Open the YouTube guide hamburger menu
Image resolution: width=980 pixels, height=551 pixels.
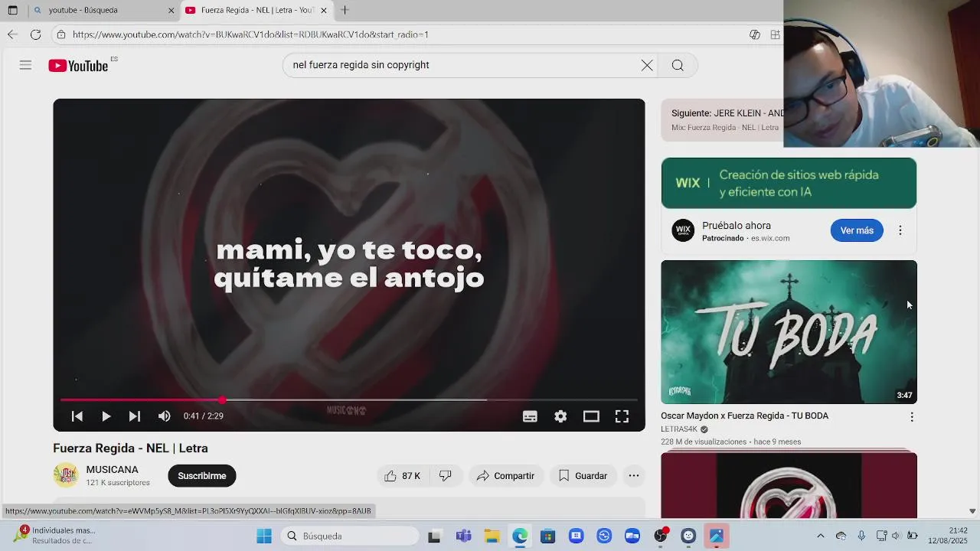click(25, 65)
